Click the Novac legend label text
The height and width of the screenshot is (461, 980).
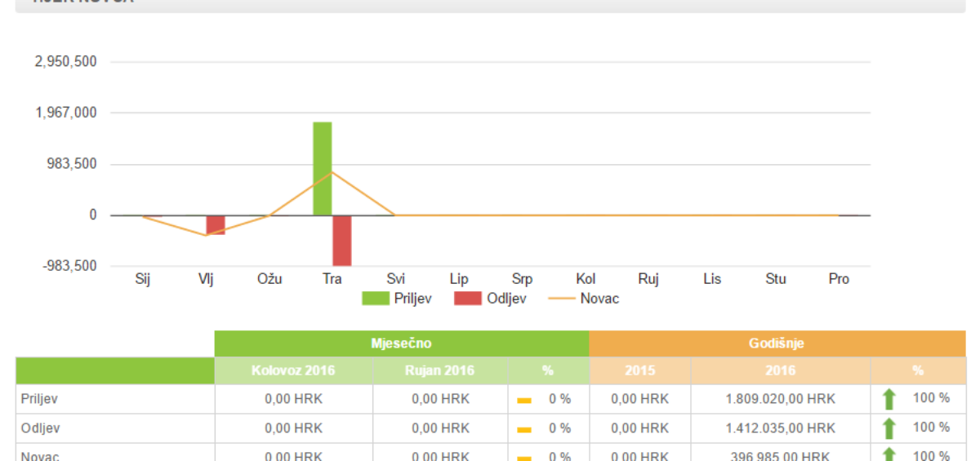pyautogui.click(x=599, y=299)
